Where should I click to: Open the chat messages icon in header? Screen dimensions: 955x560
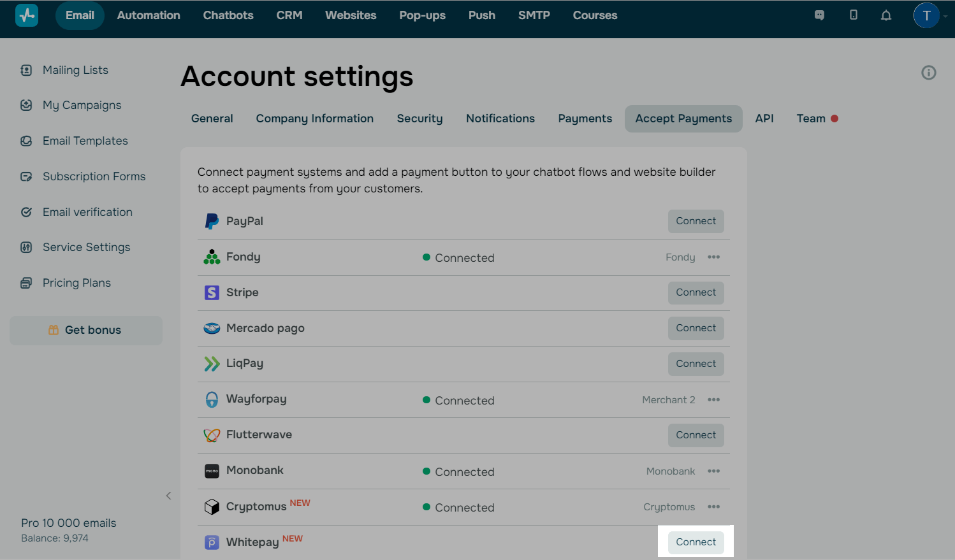point(819,15)
